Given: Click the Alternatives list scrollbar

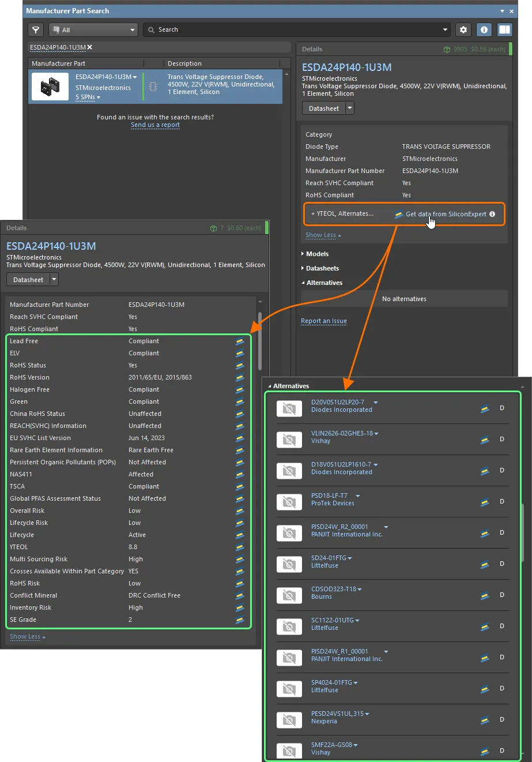Looking at the screenshot, I should click(x=523, y=532).
